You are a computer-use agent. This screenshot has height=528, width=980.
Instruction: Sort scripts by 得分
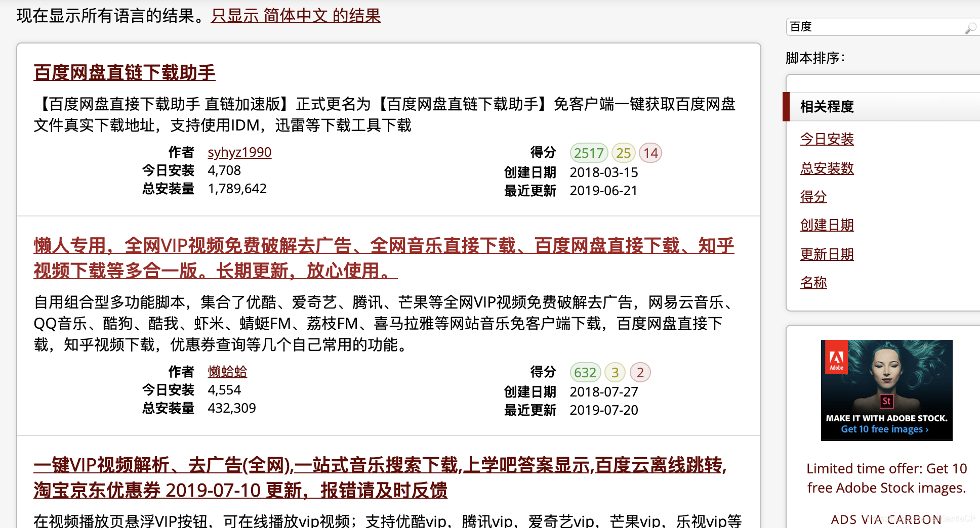pos(813,196)
